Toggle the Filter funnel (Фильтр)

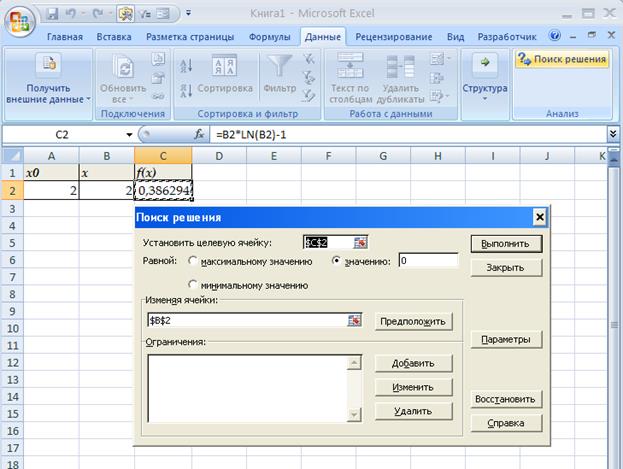click(x=280, y=74)
